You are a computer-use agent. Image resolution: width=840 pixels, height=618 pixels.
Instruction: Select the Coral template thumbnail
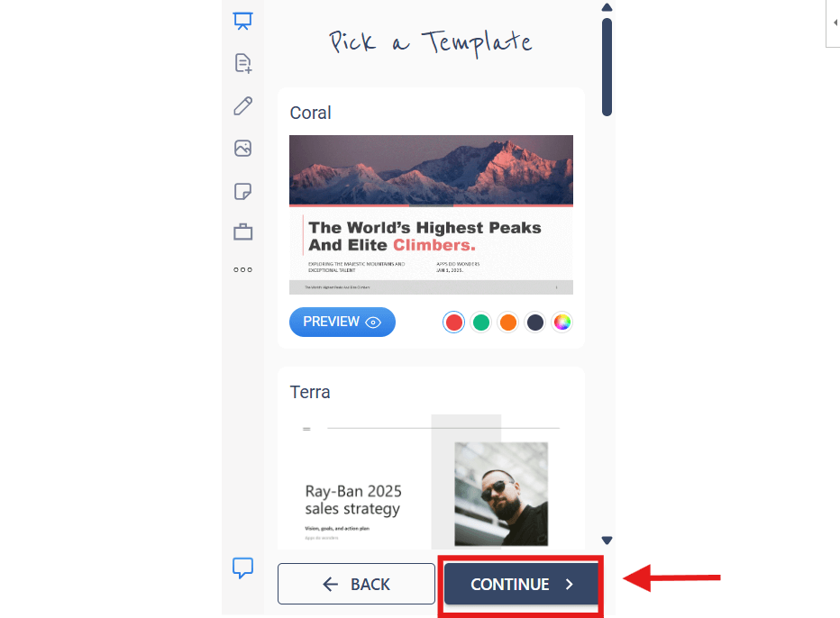click(x=431, y=214)
